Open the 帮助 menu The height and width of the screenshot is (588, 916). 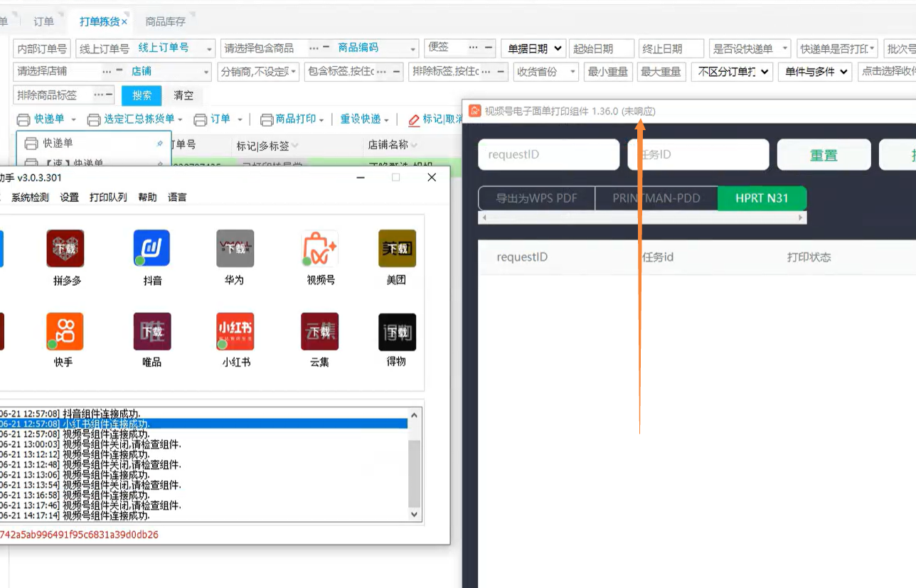click(x=148, y=198)
